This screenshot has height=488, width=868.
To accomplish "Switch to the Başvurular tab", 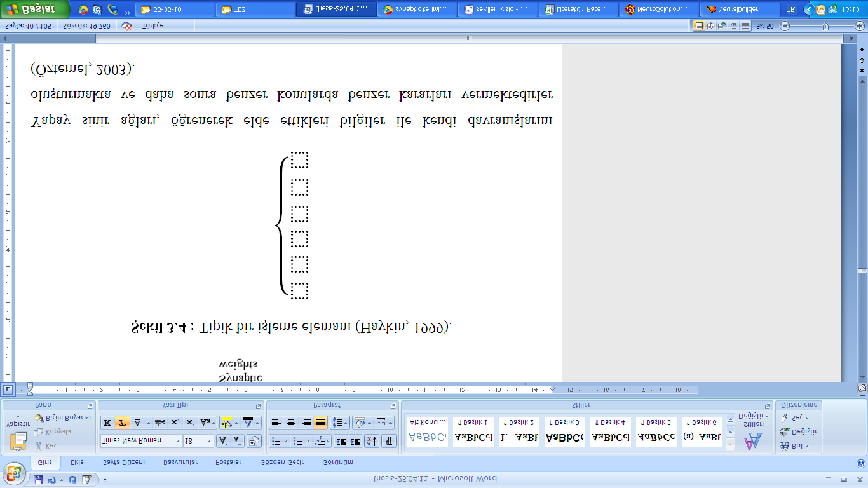I will click(180, 462).
